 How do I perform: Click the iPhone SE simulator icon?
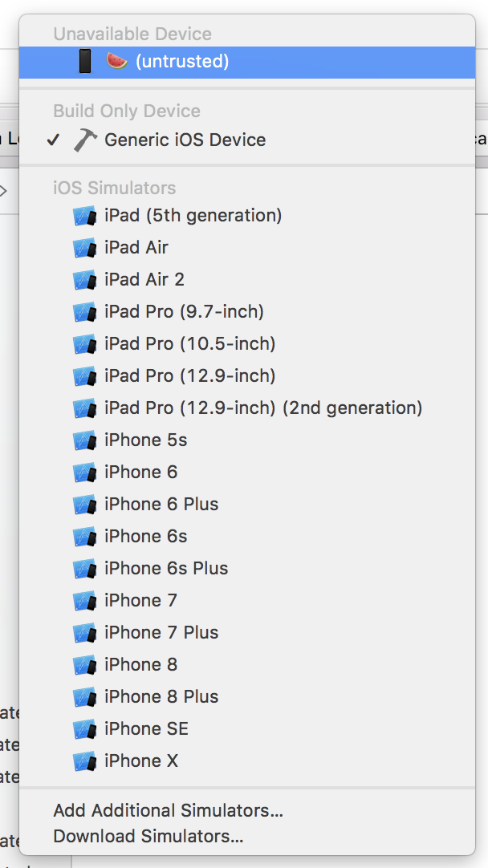pos(84,729)
